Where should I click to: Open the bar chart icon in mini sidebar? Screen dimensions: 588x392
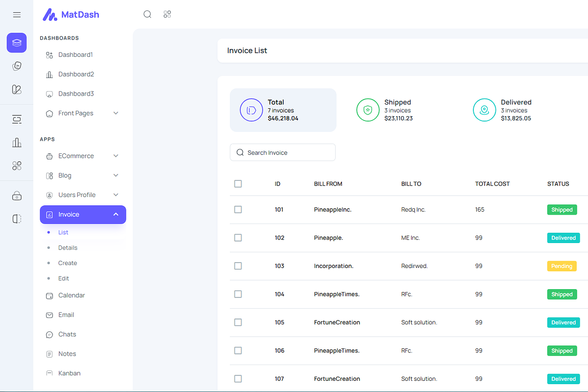[x=17, y=143]
